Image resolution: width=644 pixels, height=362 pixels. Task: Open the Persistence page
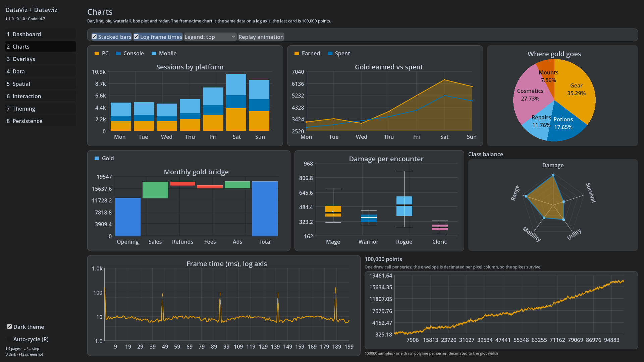(41, 121)
